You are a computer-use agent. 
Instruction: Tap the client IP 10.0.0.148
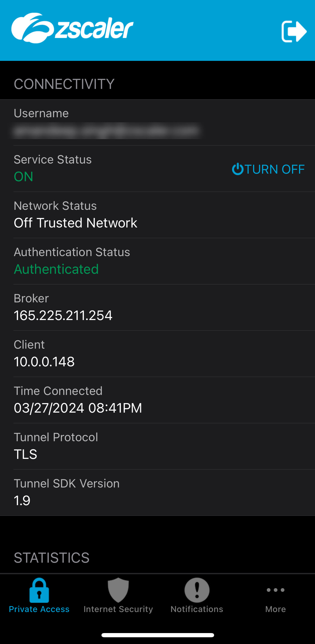pyautogui.click(x=44, y=362)
